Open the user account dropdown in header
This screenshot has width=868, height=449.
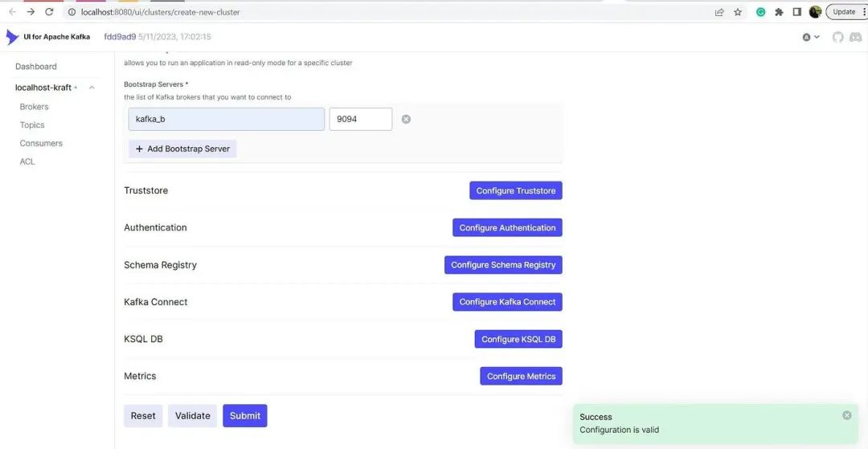[x=811, y=37]
